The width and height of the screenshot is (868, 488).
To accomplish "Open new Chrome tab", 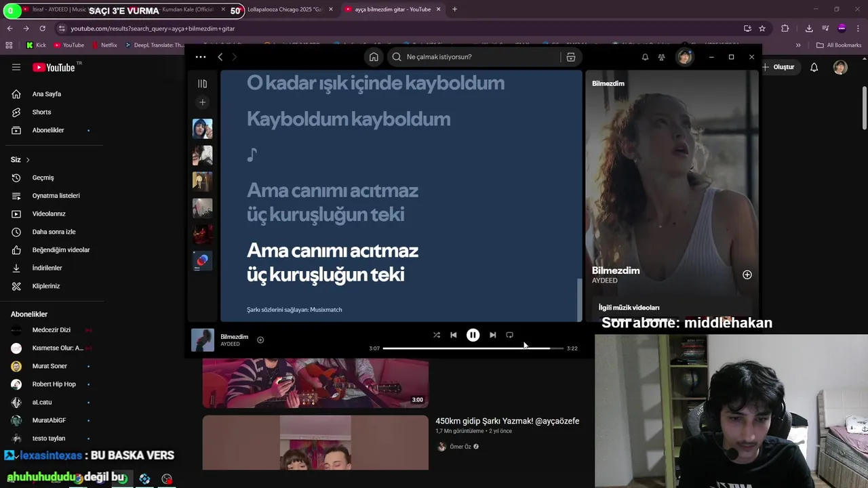I will 454,9.
